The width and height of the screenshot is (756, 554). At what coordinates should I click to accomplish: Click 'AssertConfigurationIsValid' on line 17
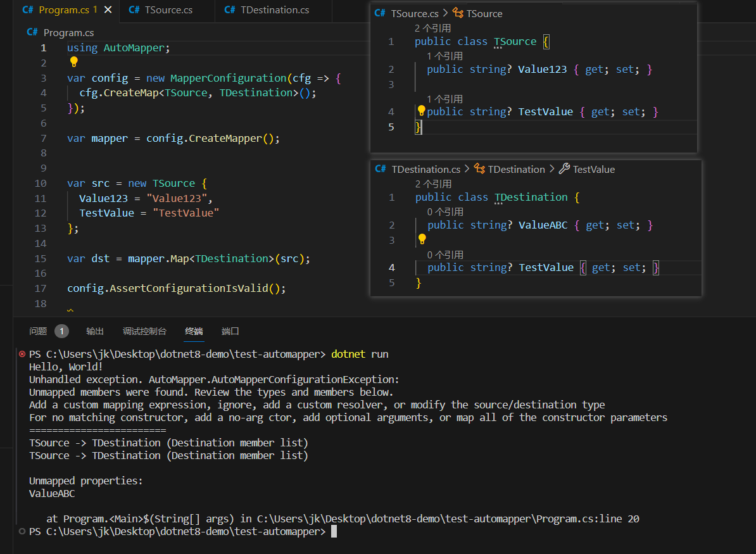point(189,288)
